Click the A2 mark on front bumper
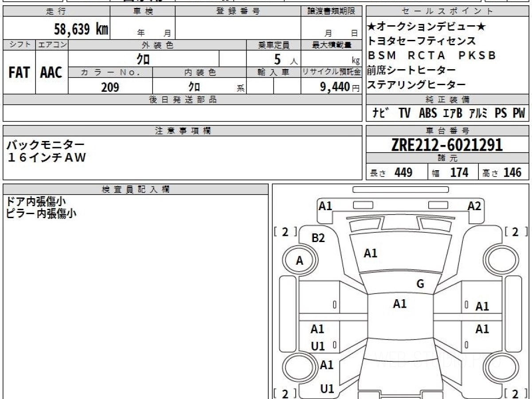 [x=474, y=206]
